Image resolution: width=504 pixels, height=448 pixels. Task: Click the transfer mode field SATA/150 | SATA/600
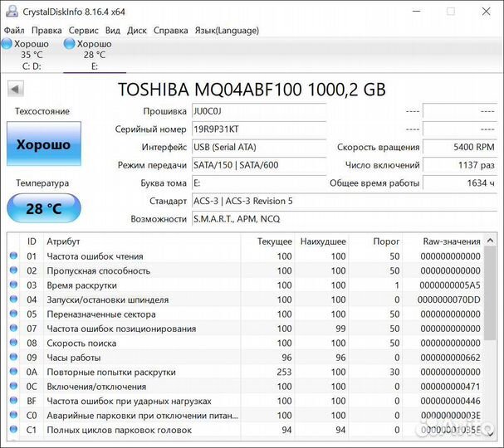(259, 165)
